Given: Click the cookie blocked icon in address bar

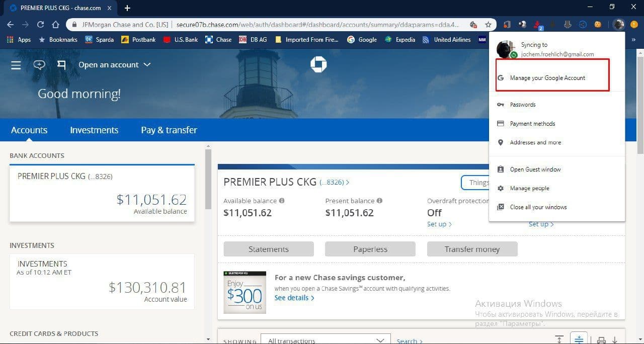Looking at the screenshot, I should 473,24.
